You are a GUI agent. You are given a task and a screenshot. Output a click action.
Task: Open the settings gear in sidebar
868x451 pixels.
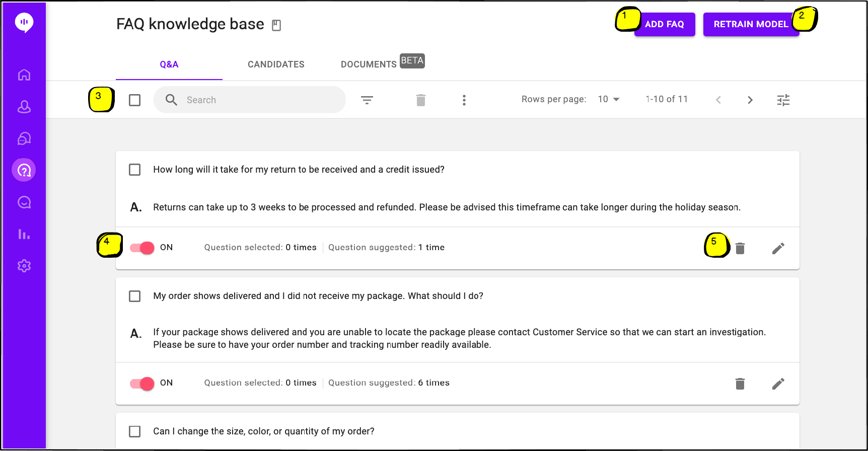[x=24, y=266]
